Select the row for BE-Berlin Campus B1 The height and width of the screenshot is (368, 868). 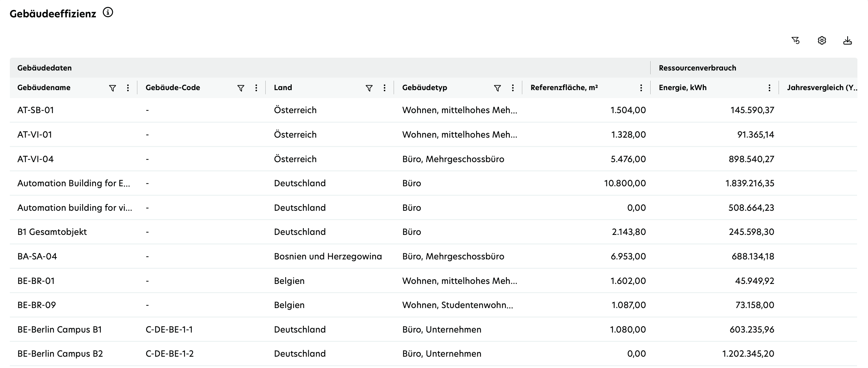pyautogui.click(x=58, y=329)
